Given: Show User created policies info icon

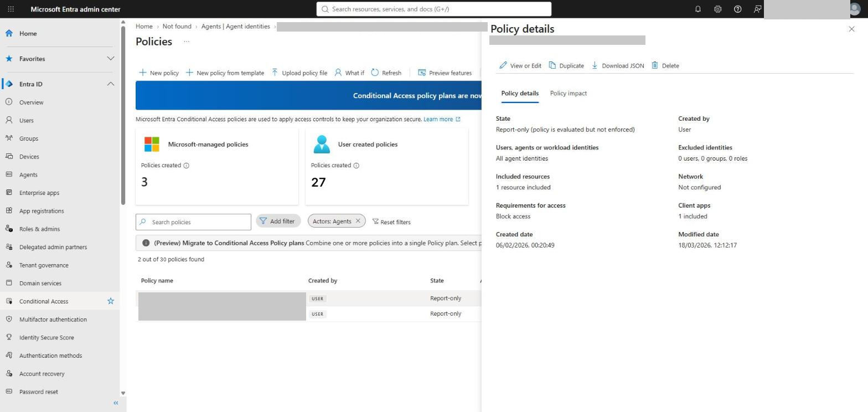Looking at the screenshot, I should pyautogui.click(x=356, y=166).
